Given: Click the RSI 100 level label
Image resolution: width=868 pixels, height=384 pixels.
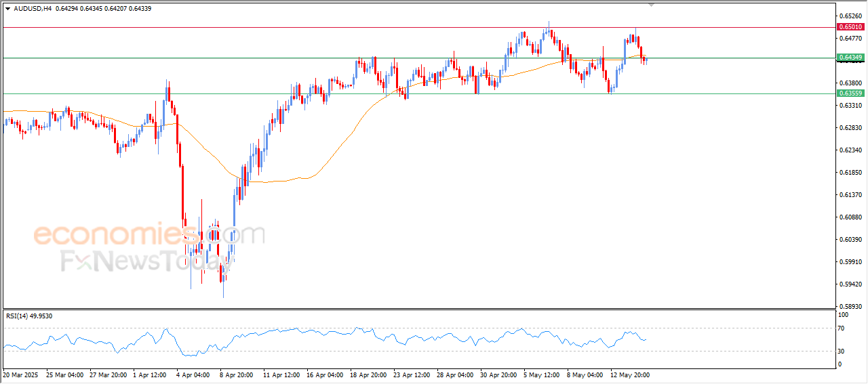Looking at the screenshot, I should point(845,315).
